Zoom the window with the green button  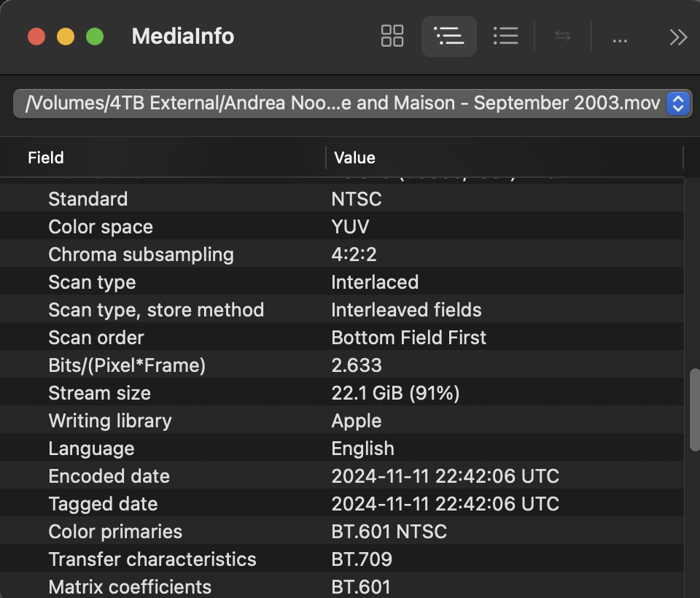click(x=95, y=36)
